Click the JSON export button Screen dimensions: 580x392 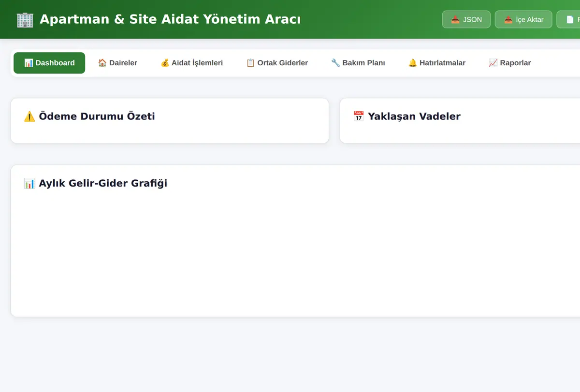pyautogui.click(x=466, y=19)
